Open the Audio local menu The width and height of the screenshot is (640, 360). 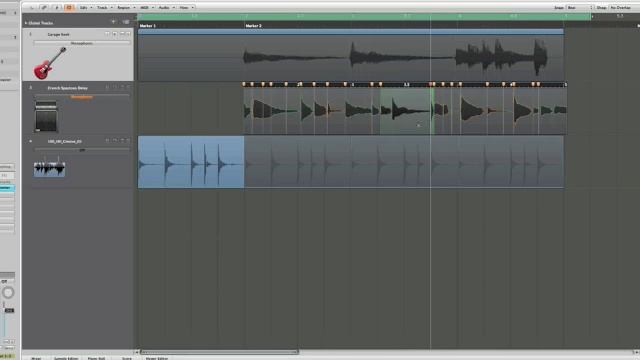(x=166, y=7)
